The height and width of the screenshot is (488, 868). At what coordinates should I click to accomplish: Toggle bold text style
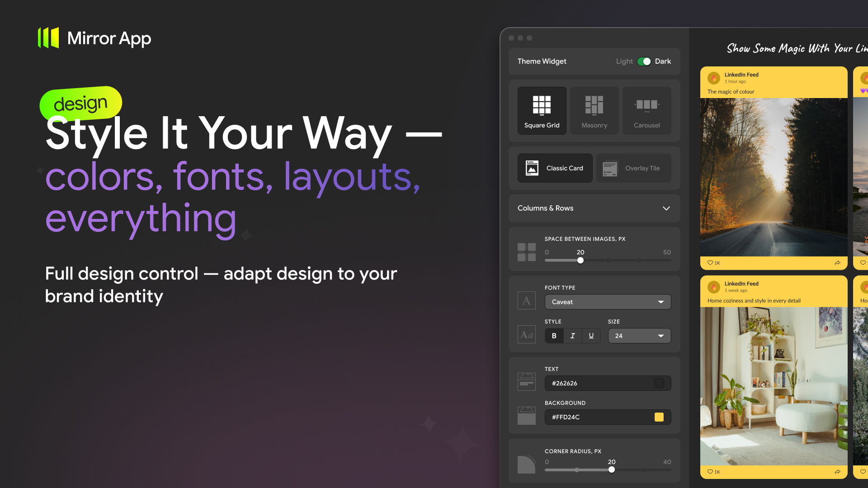click(554, 336)
